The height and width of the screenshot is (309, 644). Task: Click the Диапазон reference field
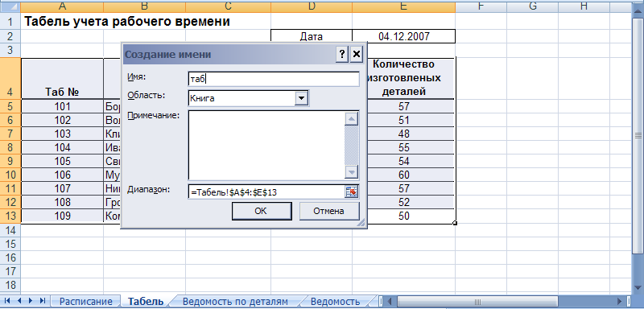[x=266, y=192]
